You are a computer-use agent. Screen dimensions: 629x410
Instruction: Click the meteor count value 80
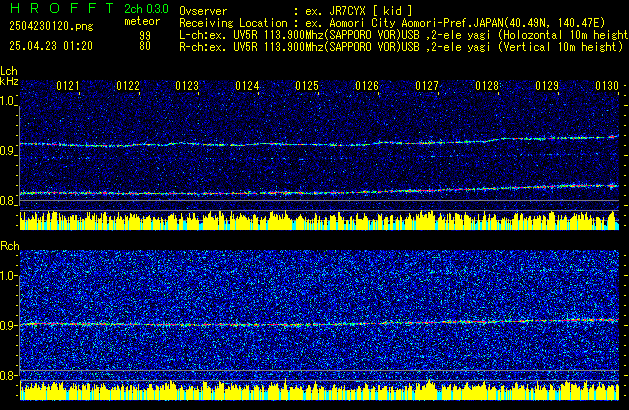coord(145,46)
